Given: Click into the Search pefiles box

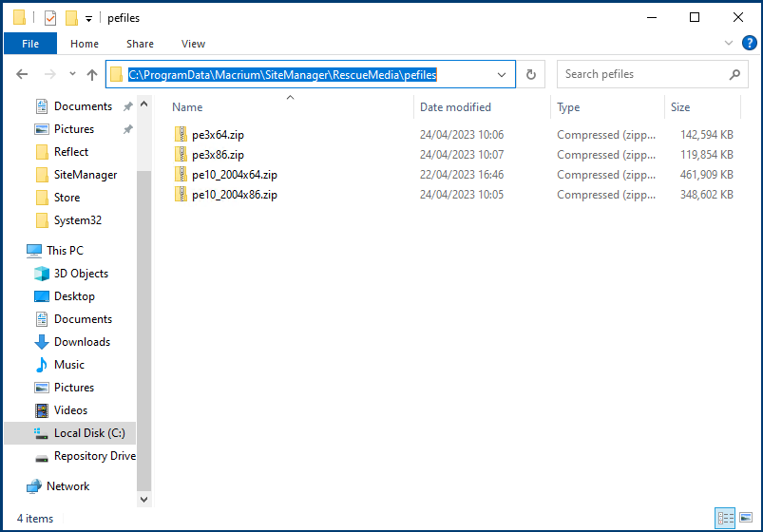Looking at the screenshot, I should (644, 74).
